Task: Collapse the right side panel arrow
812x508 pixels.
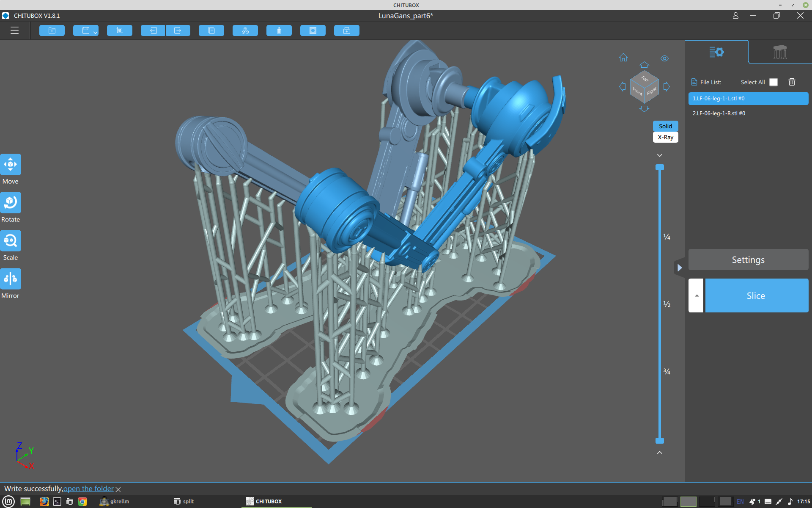Action: point(679,268)
